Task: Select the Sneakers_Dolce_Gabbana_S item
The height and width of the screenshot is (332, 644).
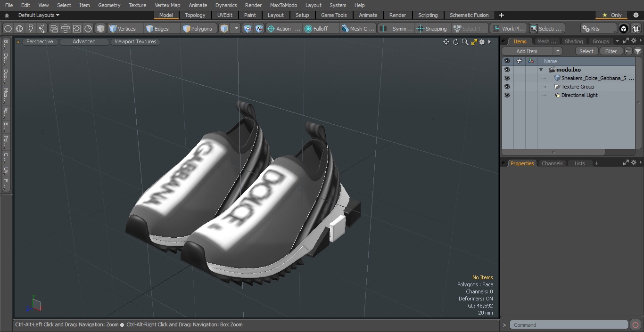Action: (x=594, y=78)
